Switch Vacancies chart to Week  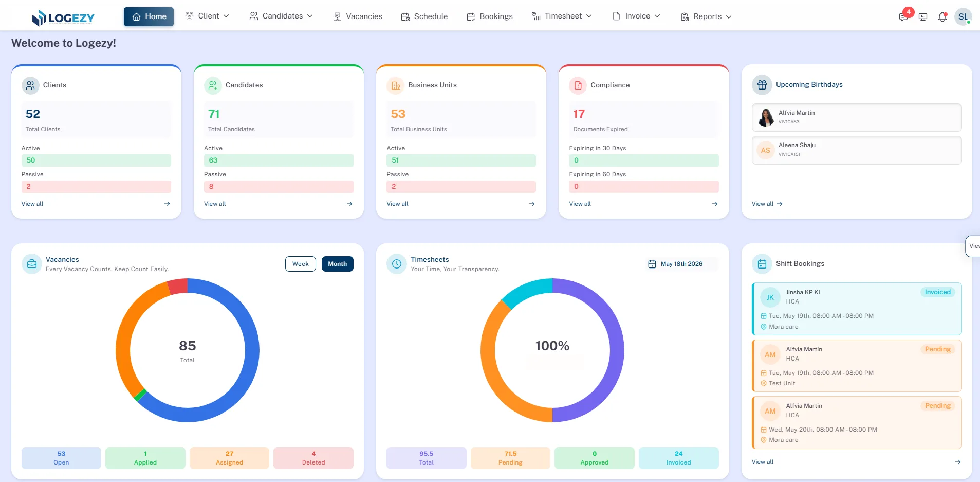click(301, 264)
